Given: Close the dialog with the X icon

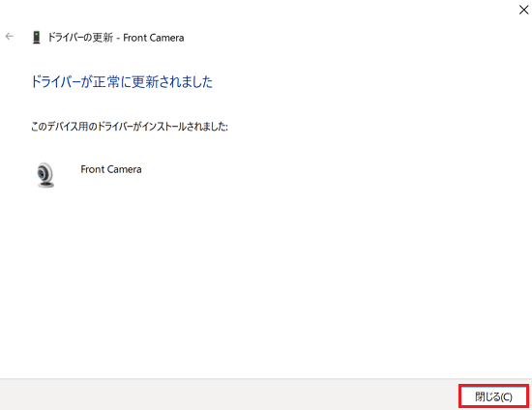Looking at the screenshot, I should point(523,10).
